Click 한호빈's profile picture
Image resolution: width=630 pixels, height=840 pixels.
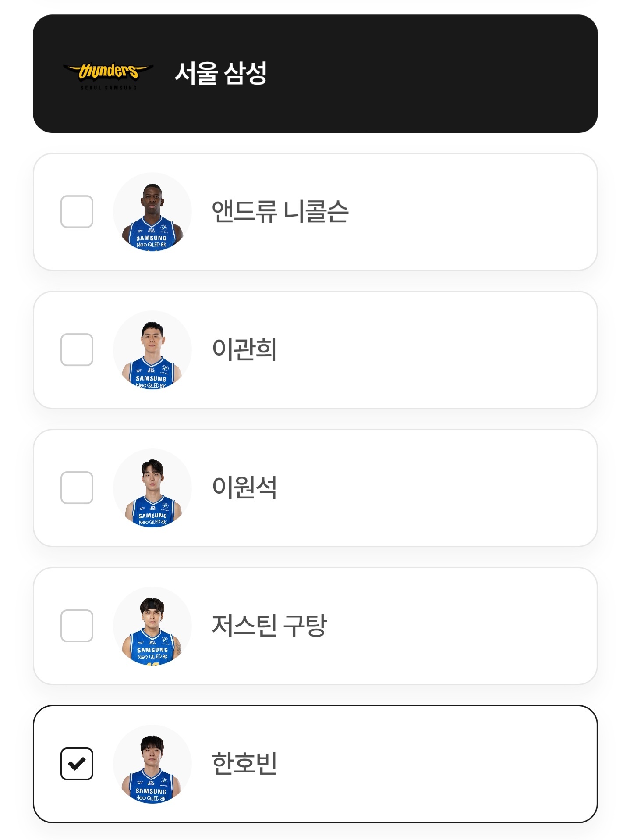(x=152, y=764)
